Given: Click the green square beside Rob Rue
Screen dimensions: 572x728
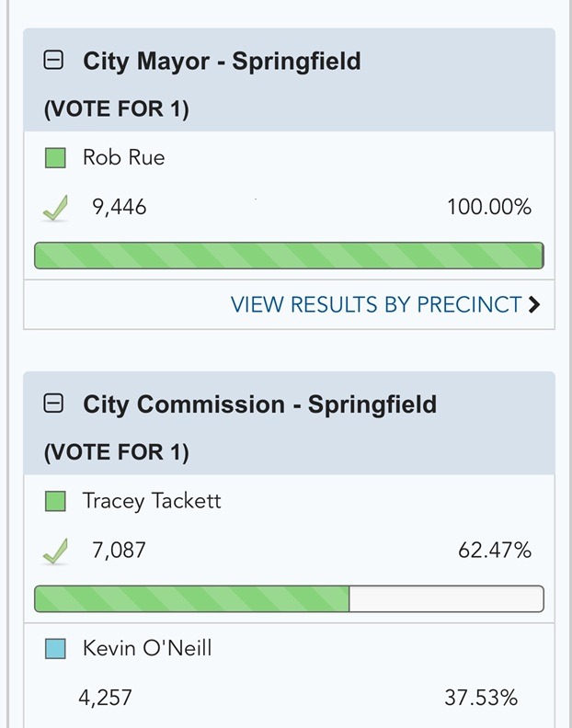Looking at the screenshot, I should [x=55, y=158].
